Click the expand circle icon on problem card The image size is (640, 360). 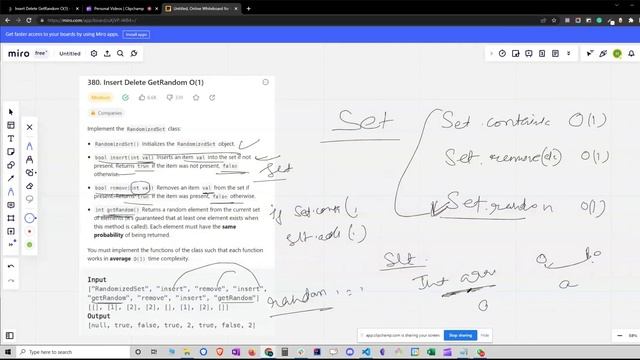pos(266,82)
